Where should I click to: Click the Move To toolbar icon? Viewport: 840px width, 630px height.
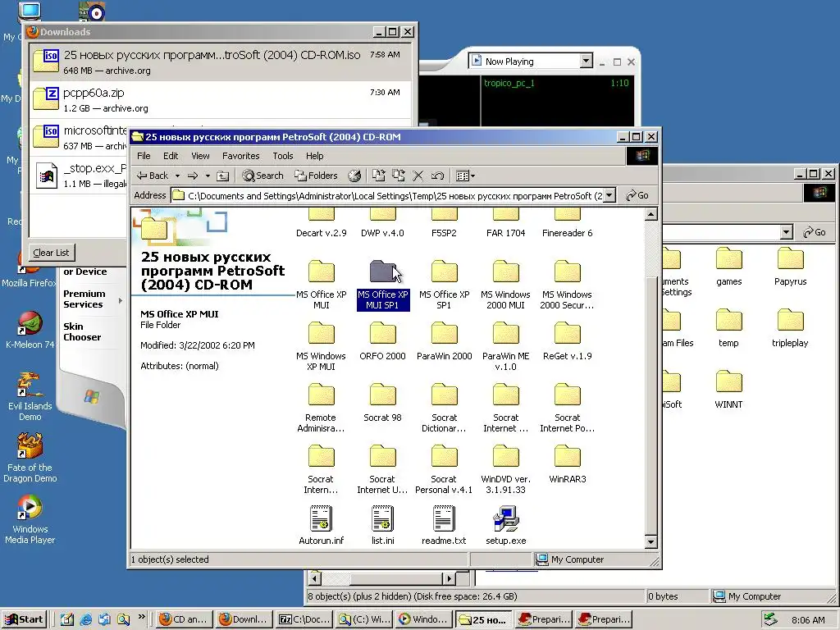tap(379, 176)
